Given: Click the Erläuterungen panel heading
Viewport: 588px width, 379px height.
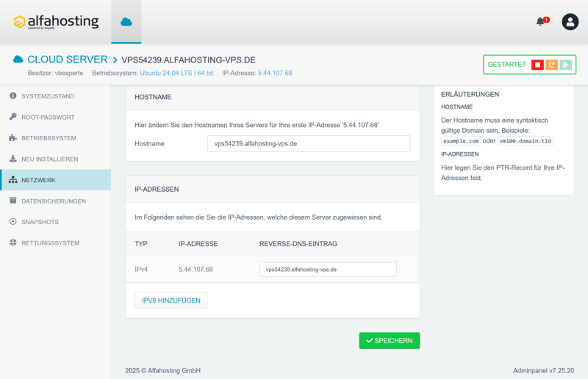Looking at the screenshot, I should pyautogui.click(x=470, y=95).
